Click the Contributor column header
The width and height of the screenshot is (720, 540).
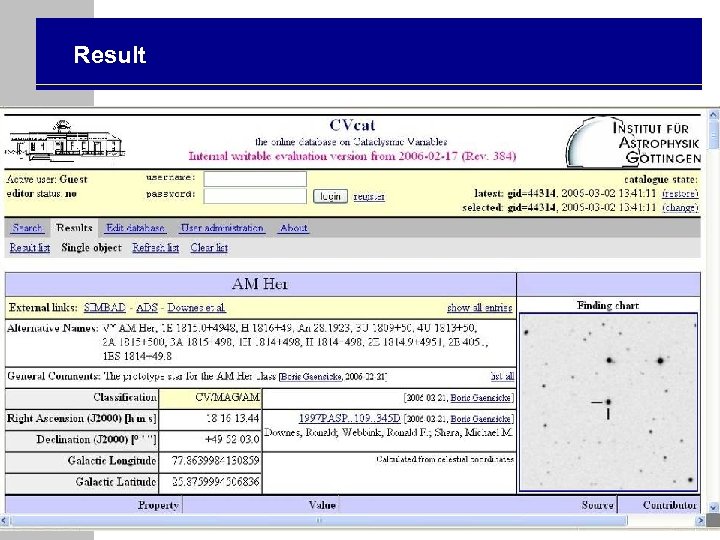click(669, 505)
